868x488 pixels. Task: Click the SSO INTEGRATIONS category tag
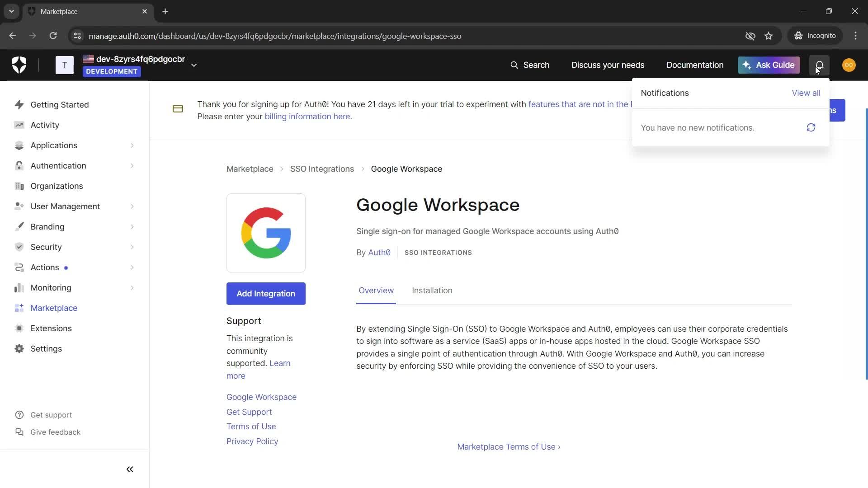tap(438, 253)
